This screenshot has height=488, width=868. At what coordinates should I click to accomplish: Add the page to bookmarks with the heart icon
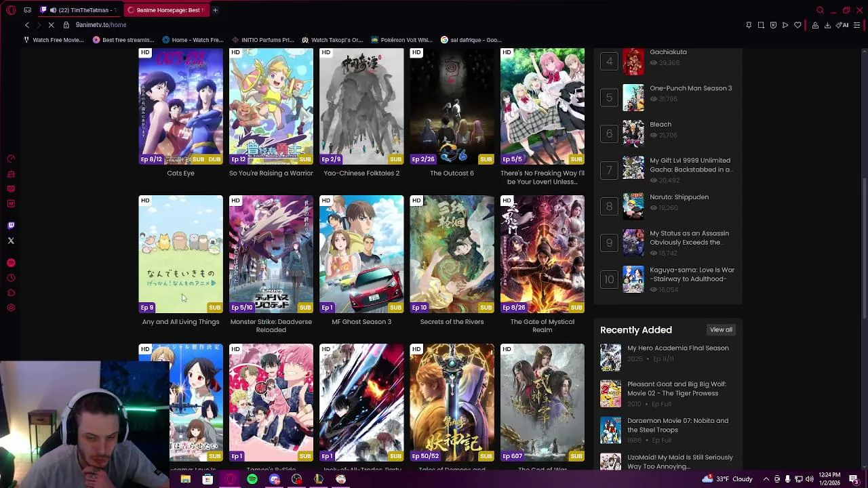797,25
